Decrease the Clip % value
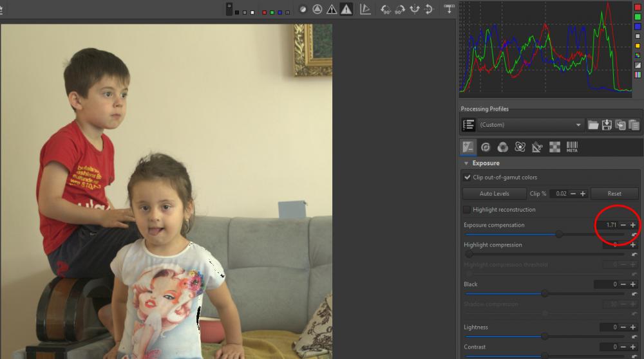Image resolution: width=644 pixels, height=359 pixels. 573,193
